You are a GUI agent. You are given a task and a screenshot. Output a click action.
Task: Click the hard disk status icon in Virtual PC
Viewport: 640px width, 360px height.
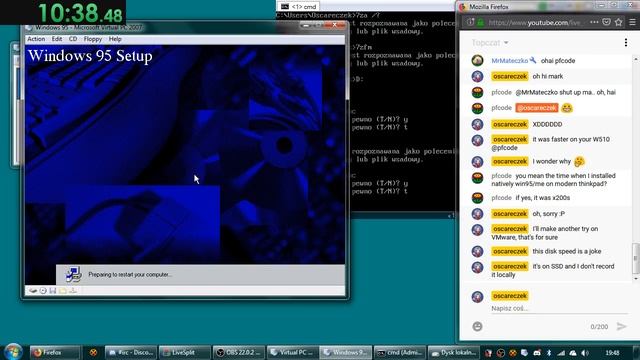[33, 291]
